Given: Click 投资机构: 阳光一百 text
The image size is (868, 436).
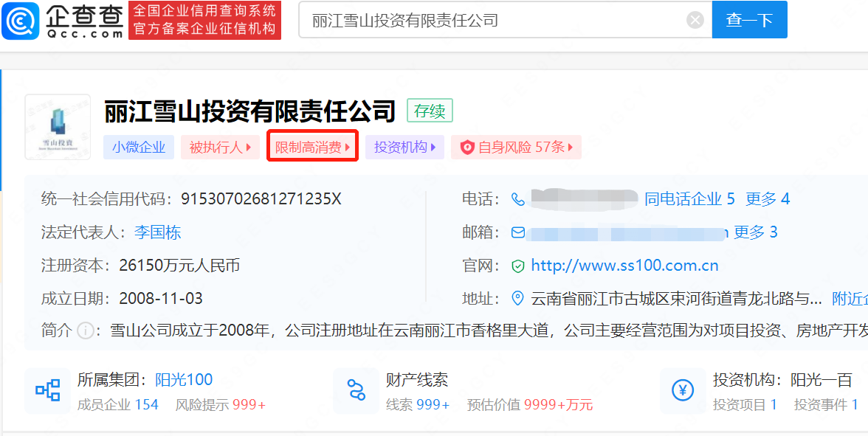Looking at the screenshot, I should coord(782,379).
